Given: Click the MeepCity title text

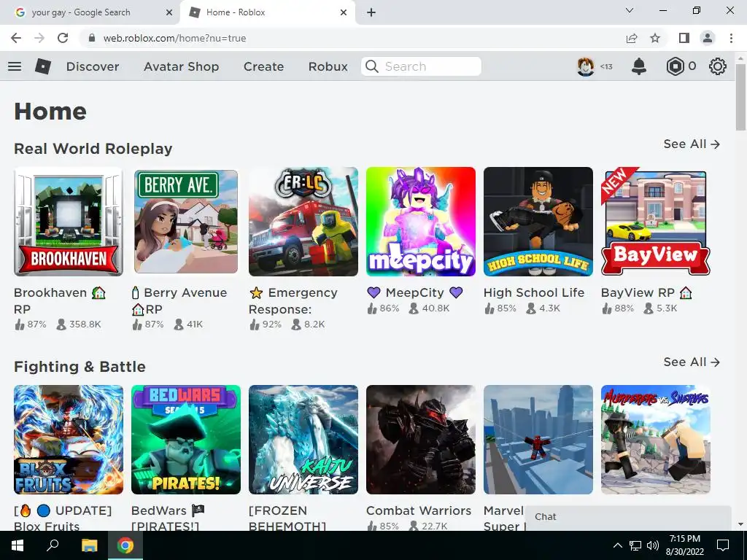Looking at the screenshot, I should point(414,292).
